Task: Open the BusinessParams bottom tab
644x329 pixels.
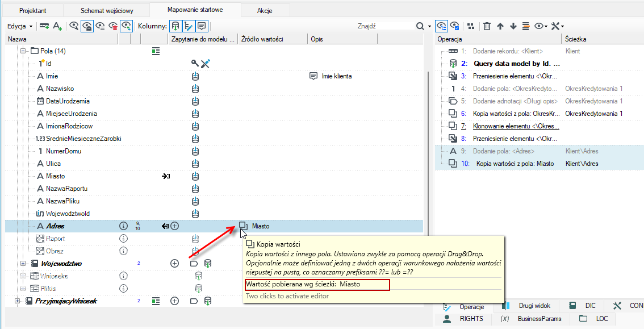Action: tap(531, 318)
